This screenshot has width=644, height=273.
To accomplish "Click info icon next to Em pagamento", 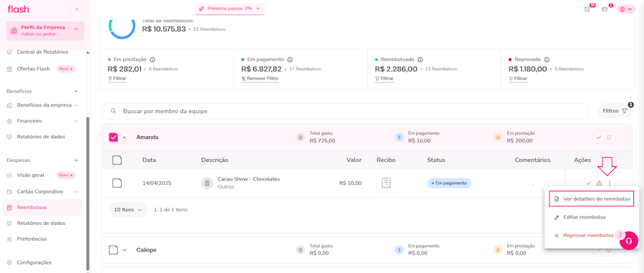I will click(290, 59).
